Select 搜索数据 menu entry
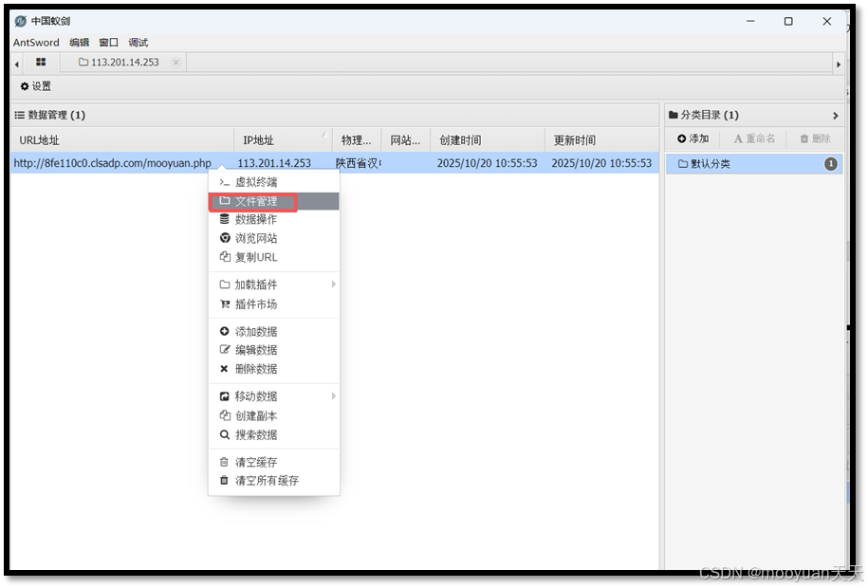The width and height of the screenshot is (868, 588). tap(274, 434)
